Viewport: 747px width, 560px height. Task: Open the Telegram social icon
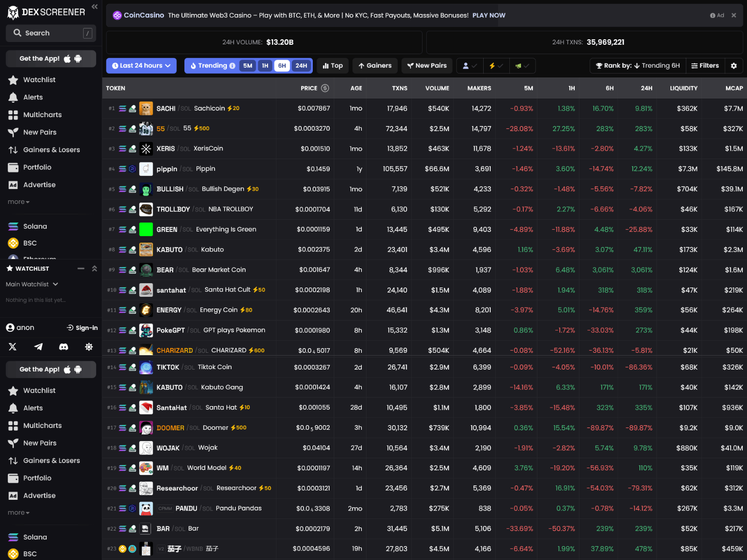point(38,347)
